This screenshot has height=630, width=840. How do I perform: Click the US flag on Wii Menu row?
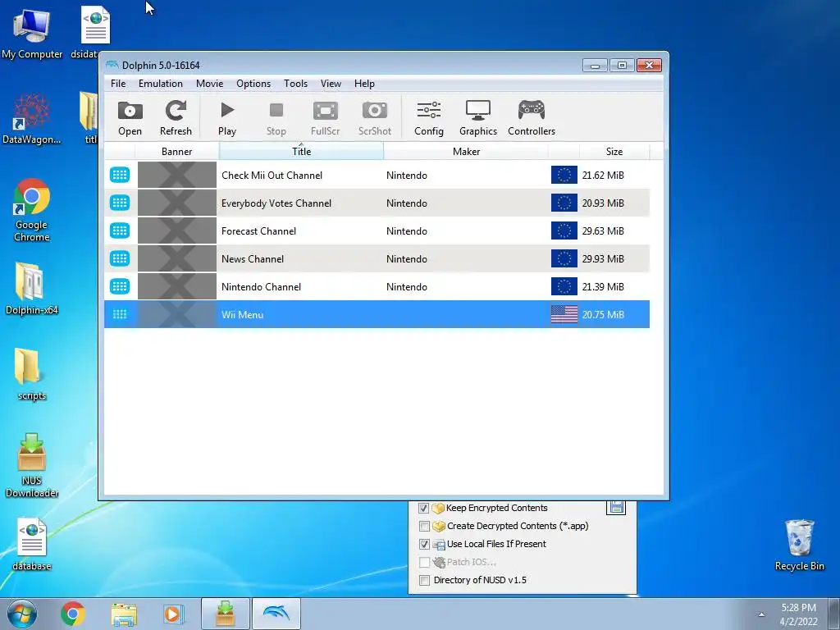[564, 314]
